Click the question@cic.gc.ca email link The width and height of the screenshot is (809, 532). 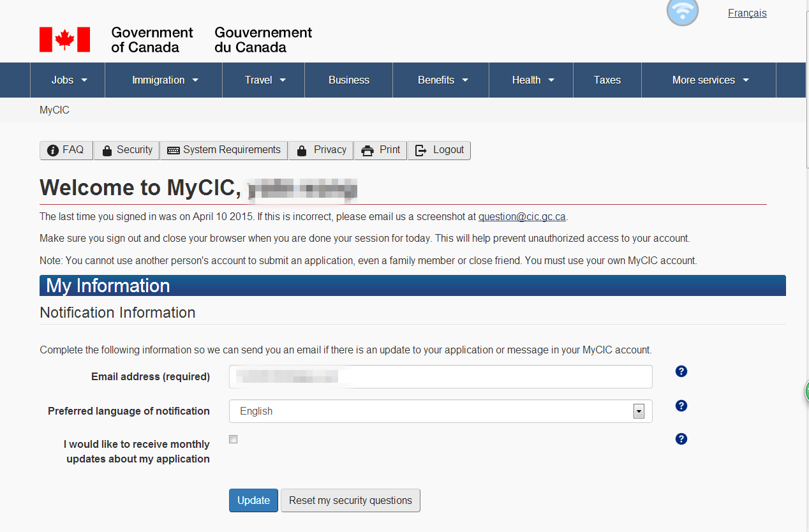pos(522,216)
